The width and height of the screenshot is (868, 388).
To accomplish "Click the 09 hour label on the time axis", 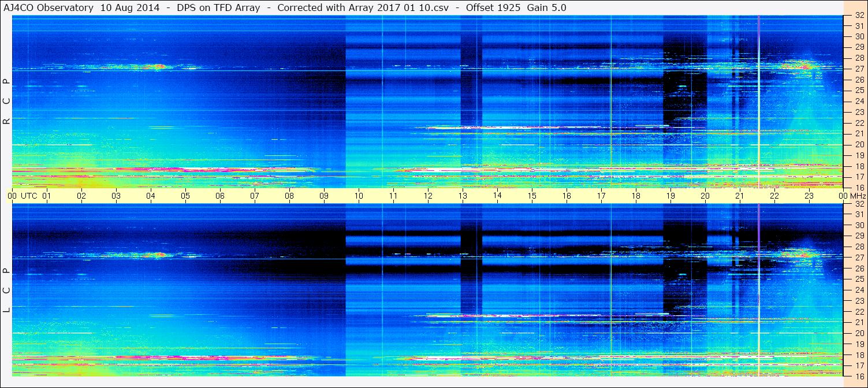I will click(324, 196).
